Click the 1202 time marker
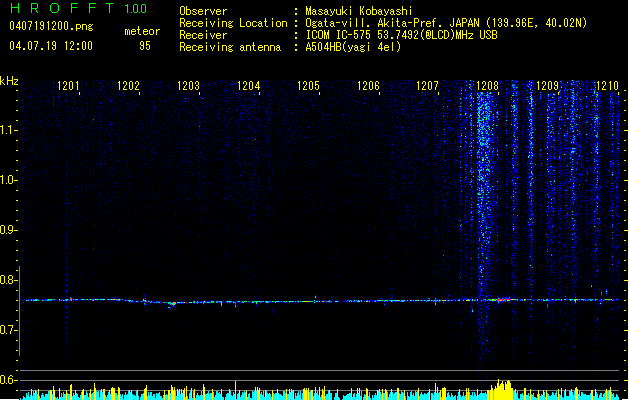This screenshot has height=400, width=629. point(128,86)
